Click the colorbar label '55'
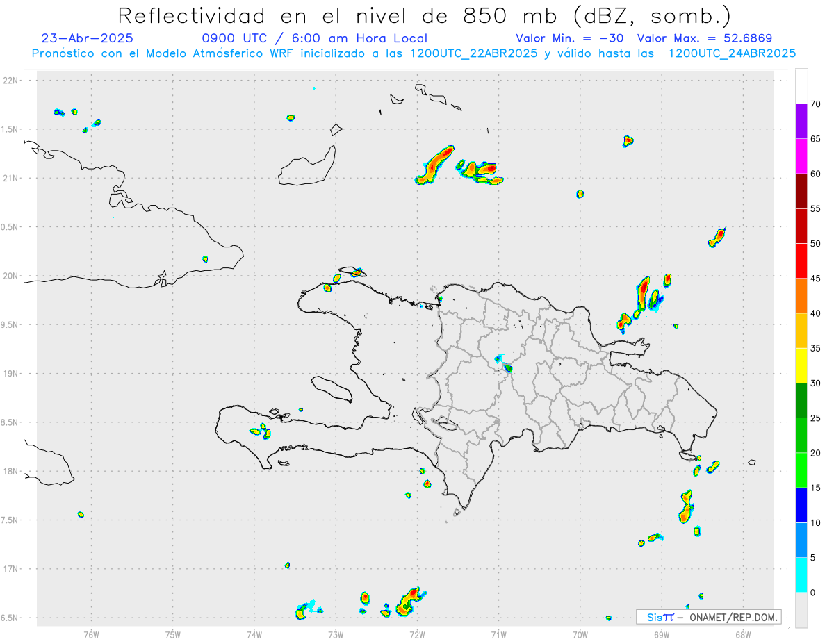Image resolution: width=834 pixels, height=644 pixels. [x=816, y=208]
